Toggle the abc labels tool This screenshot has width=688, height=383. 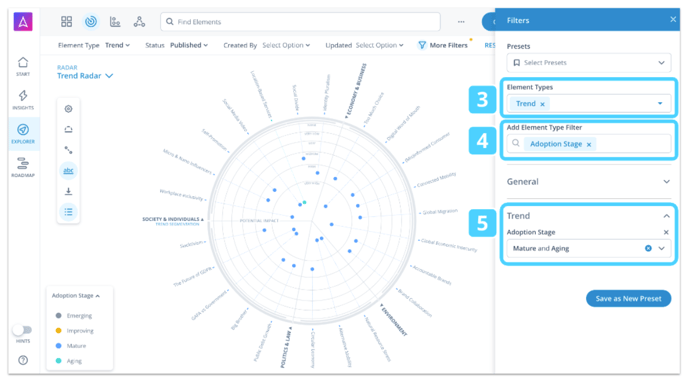(68, 171)
